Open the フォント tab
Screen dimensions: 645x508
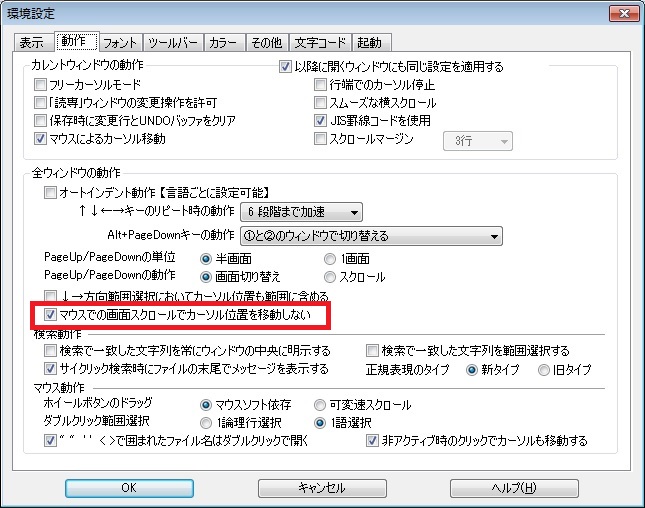120,42
